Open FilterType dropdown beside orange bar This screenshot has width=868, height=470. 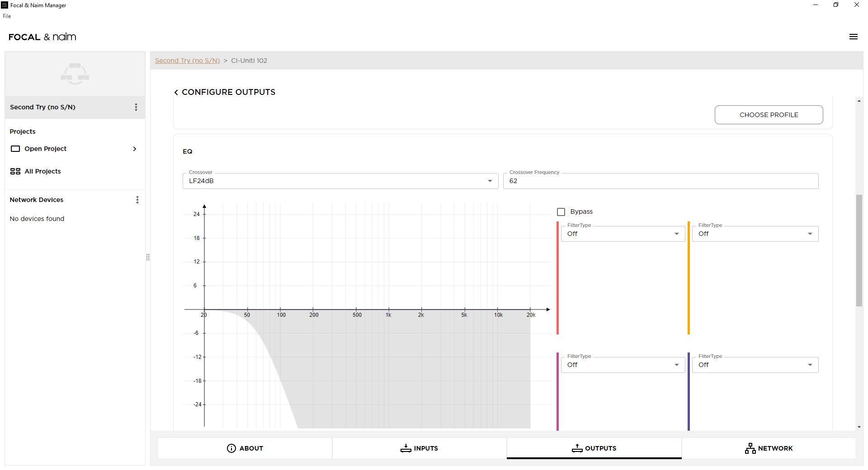(x=755, y=234)
